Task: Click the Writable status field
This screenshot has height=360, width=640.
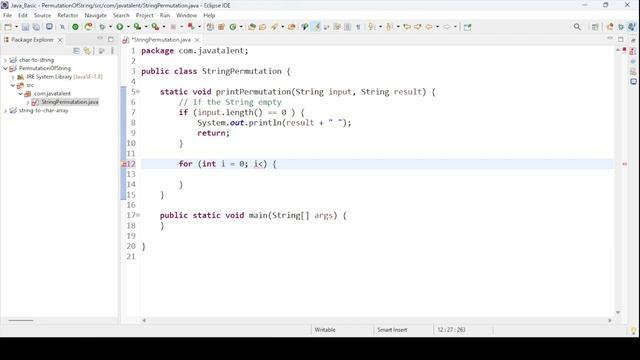Action: coord(325,330)
